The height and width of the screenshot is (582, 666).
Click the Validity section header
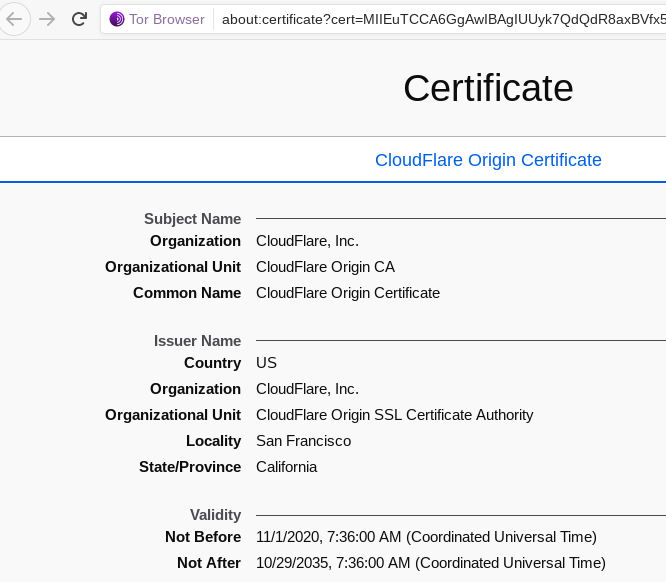(x=215, y=515)
